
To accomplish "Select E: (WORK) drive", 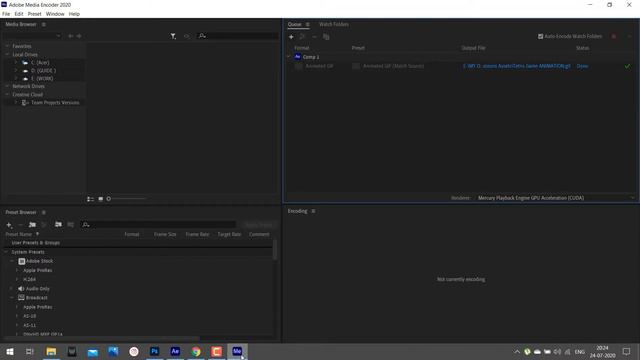I will coord(42,78).
